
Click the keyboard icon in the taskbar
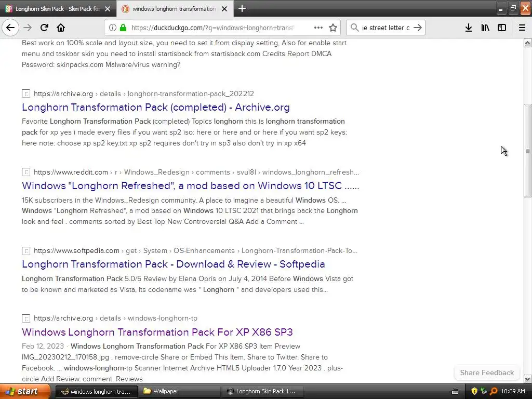(455, 392)
